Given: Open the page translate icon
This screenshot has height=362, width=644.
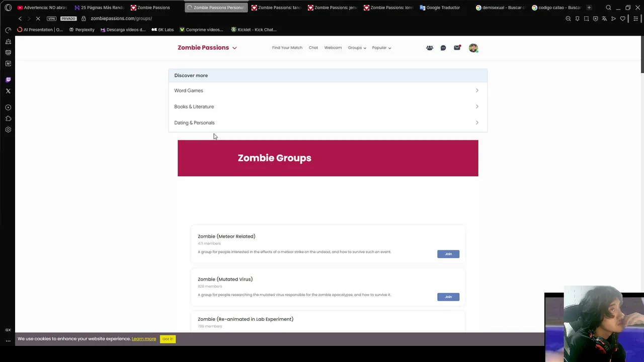Looking at the screenshot, I should tap(604, 19).
